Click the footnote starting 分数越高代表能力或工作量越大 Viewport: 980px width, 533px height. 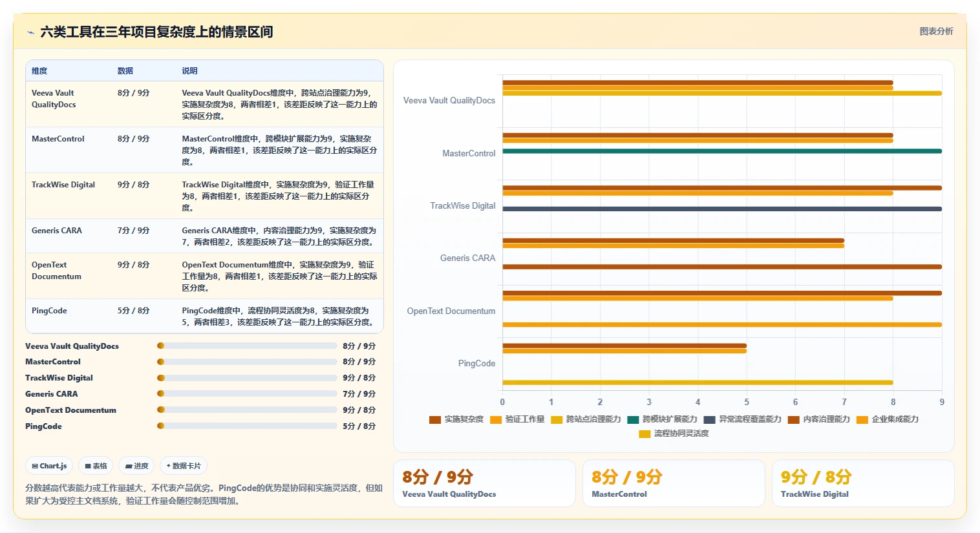coord(204,494)
